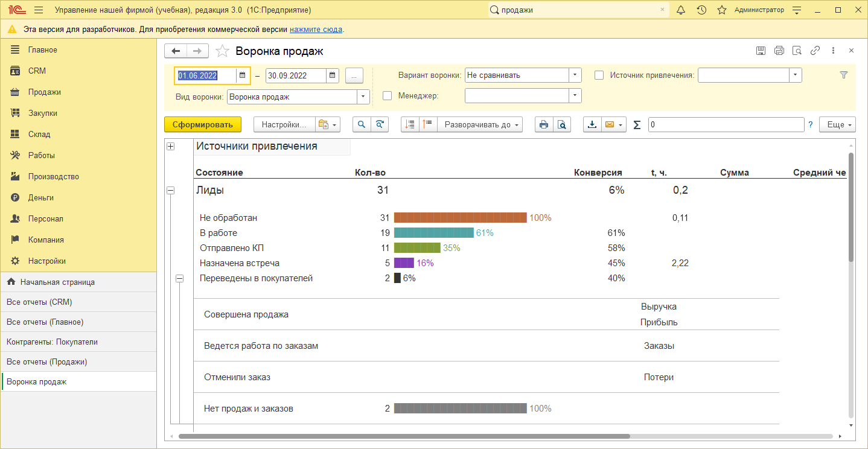The image size is (868, 449).
Task: Save report with download arrow icon
Action: 592,124
